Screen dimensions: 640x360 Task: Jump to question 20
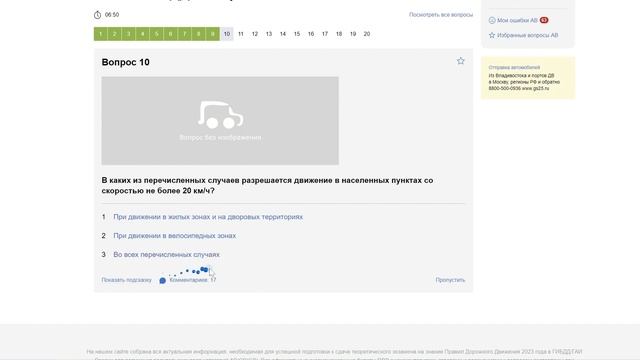367,34
